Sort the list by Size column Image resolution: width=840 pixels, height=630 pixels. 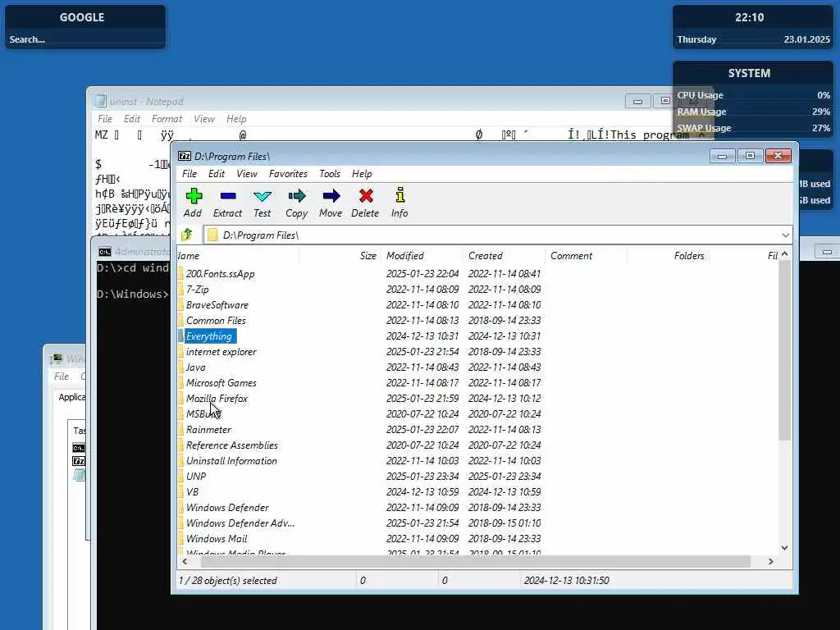340,256
